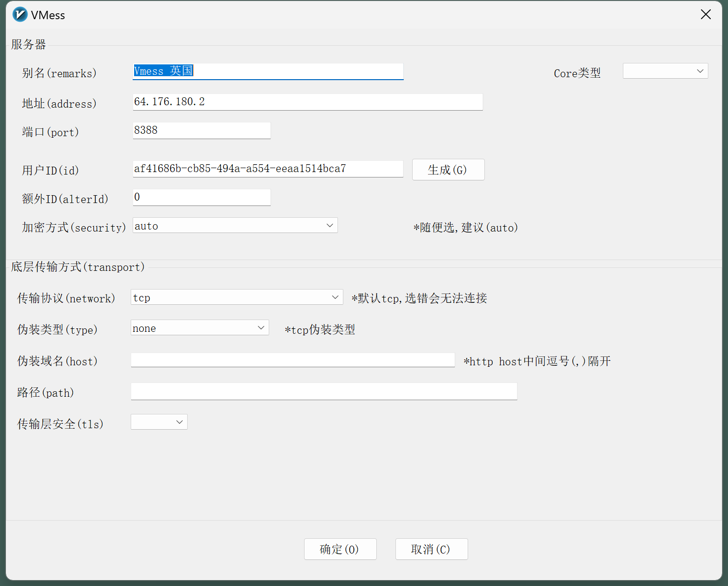
Task: Open the 传输层安全 (tls) dropdown
Action: (x=159, y=422)
